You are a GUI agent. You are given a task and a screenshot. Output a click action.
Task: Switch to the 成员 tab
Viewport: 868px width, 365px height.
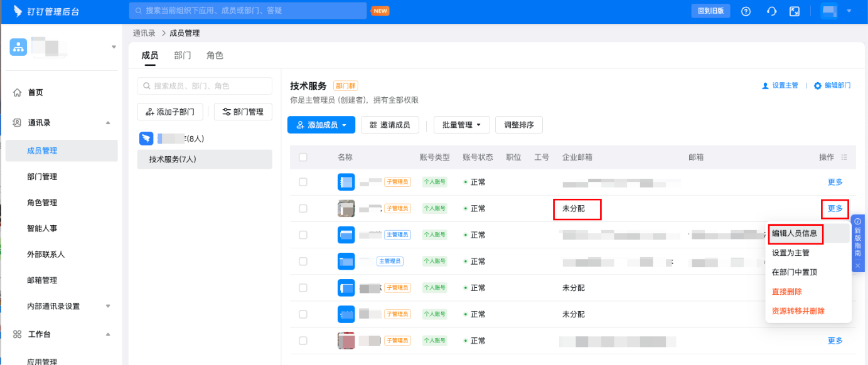pos(149,55)
